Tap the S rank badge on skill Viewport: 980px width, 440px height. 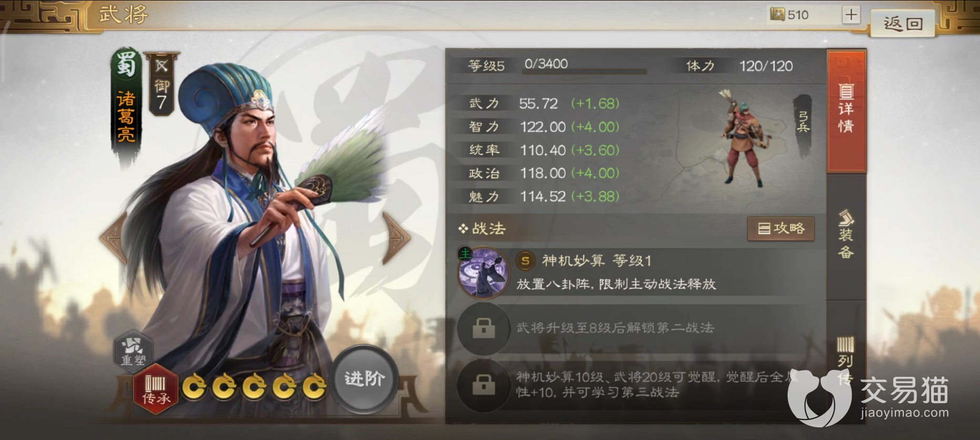[525, 261]
